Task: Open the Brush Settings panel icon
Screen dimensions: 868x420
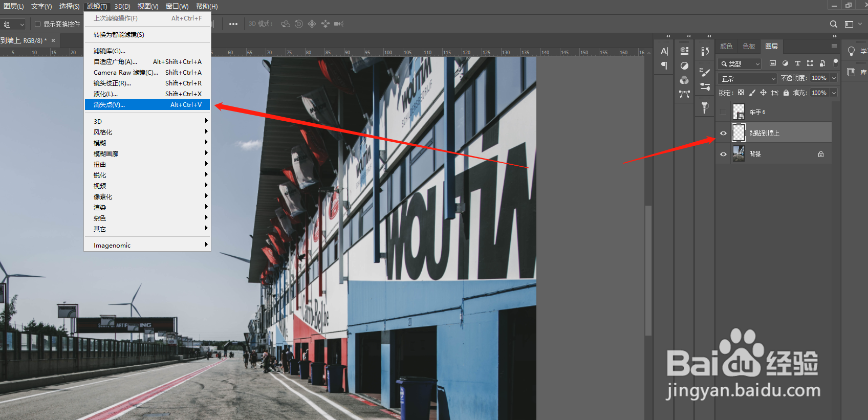Action: 705,72
